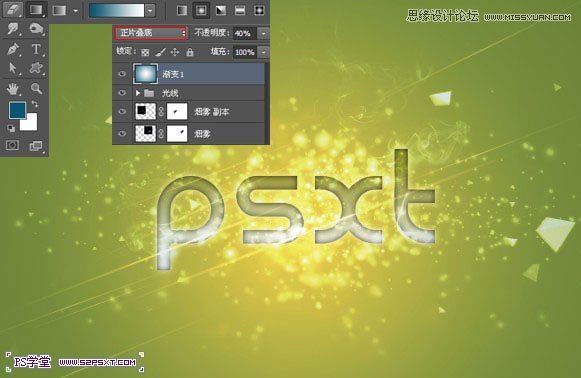
Task: Hide the 渐变 1 layer
Action: [122, 74]
